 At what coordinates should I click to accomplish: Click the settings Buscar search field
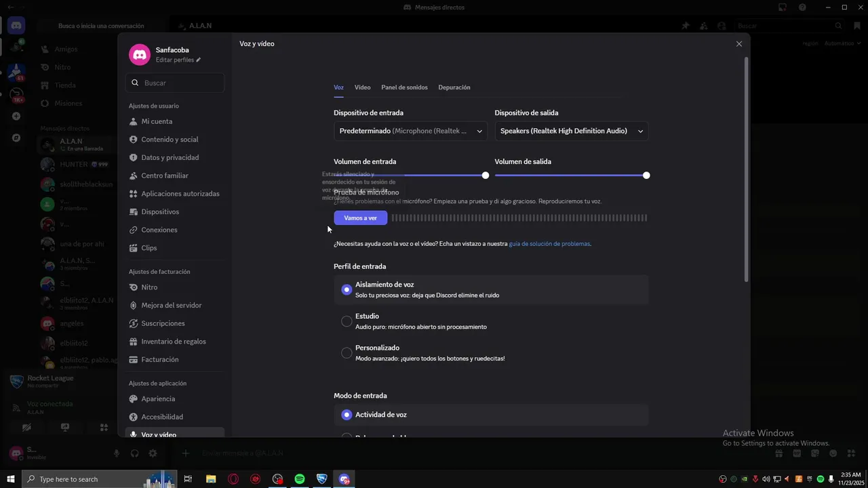coord(175,83)
